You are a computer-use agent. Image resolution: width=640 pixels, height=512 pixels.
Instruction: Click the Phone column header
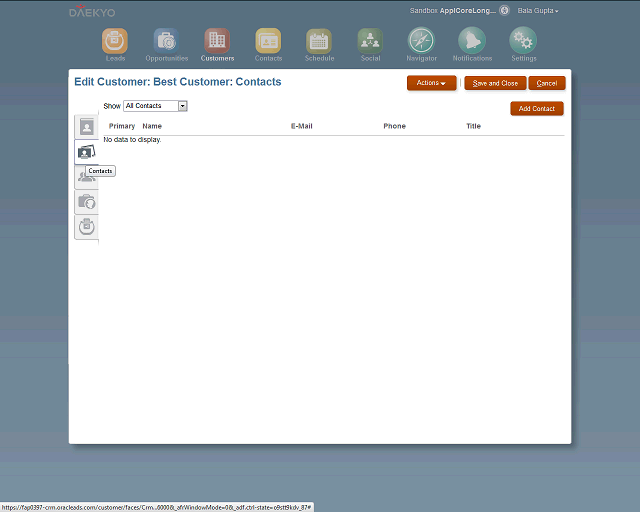(394, 126)
